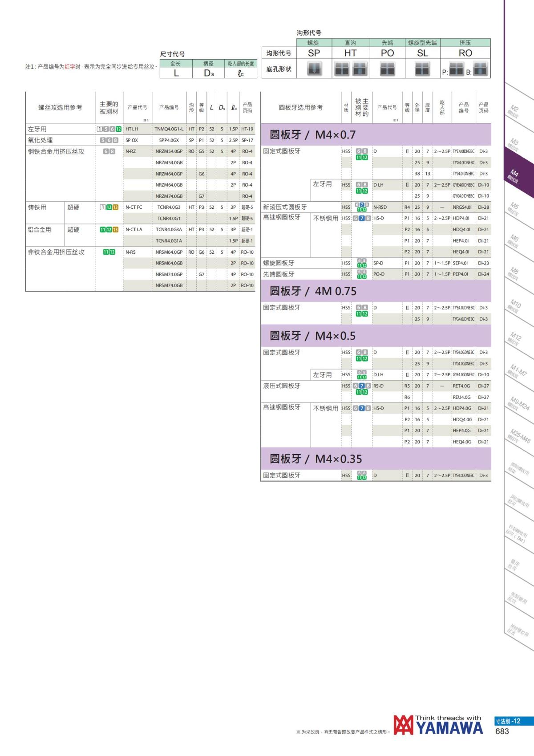Click product number HEQ4.0G

462,442
